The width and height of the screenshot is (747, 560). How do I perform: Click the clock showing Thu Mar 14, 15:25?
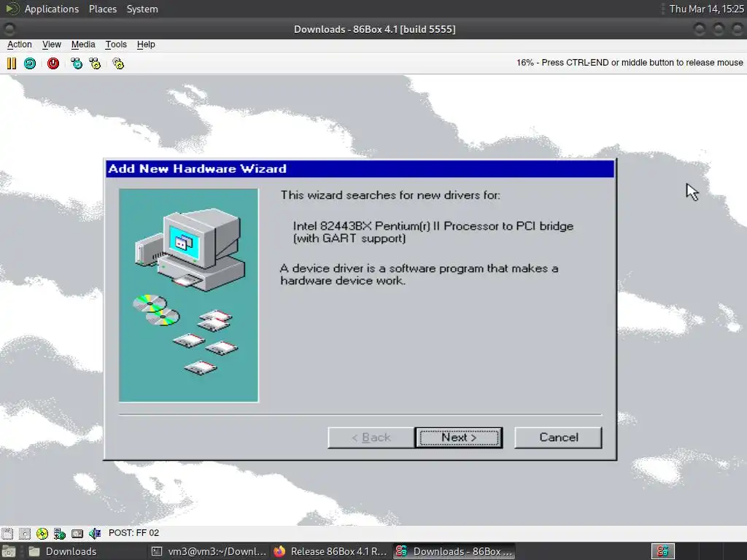[706, 9]
